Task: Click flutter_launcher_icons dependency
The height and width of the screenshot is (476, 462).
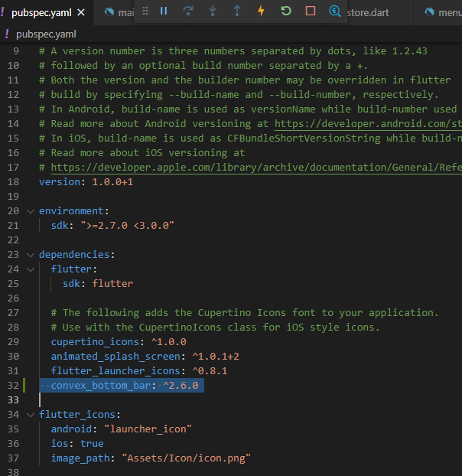Action: tap(115, 371)
